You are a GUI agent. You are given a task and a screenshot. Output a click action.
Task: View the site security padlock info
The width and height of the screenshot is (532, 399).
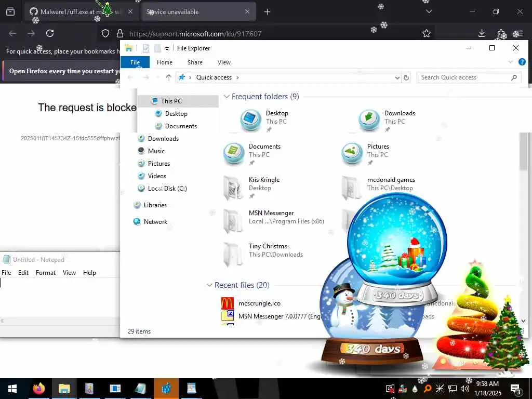pos(120,33)
